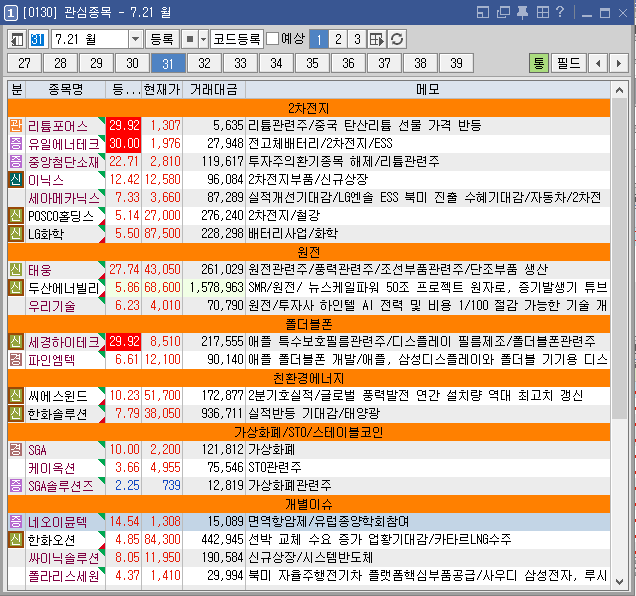The height and width of the screenshot is (596, 636).
Task: Click the 경 badge on 파인엠텍 row
Action: coord(16,359)
